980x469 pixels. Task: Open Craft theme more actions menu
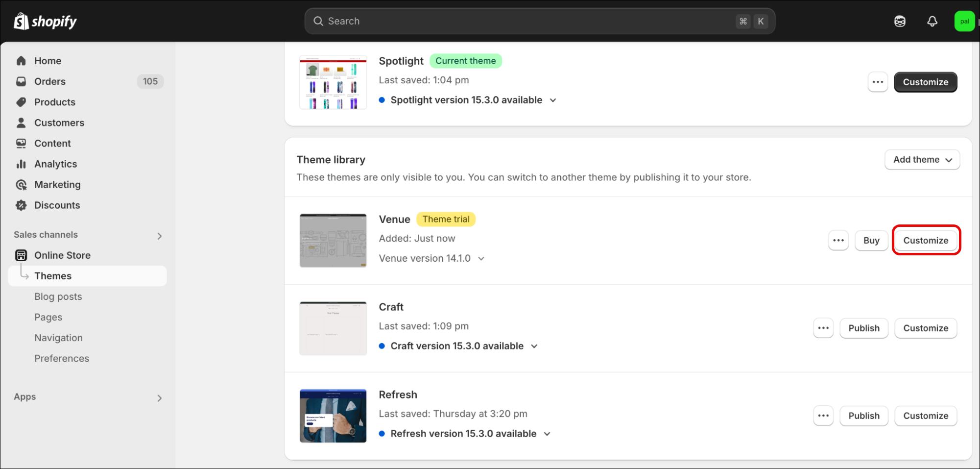click(x=823, y=328)
